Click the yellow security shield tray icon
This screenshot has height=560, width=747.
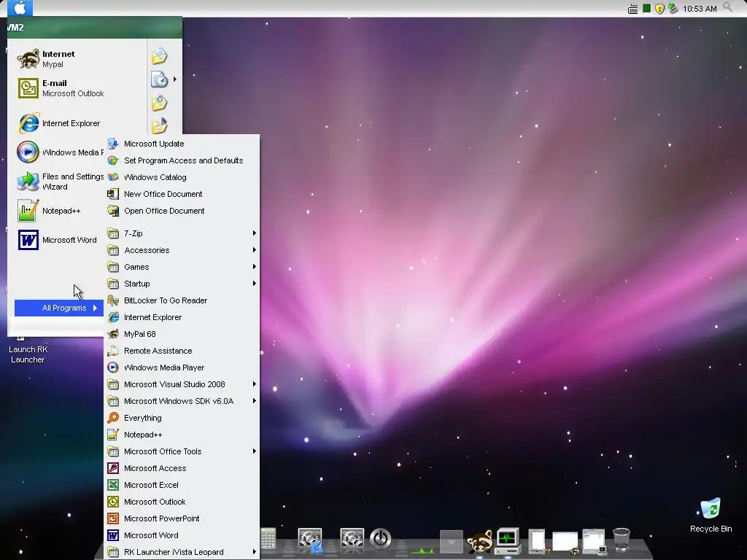tap(659, 9)
